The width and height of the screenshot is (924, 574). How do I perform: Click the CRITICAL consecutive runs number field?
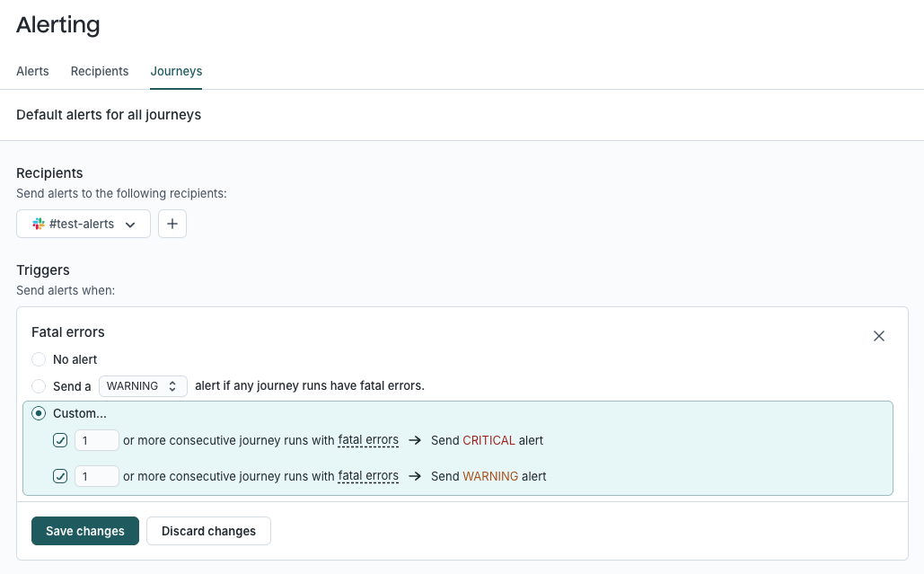[97, 440]
